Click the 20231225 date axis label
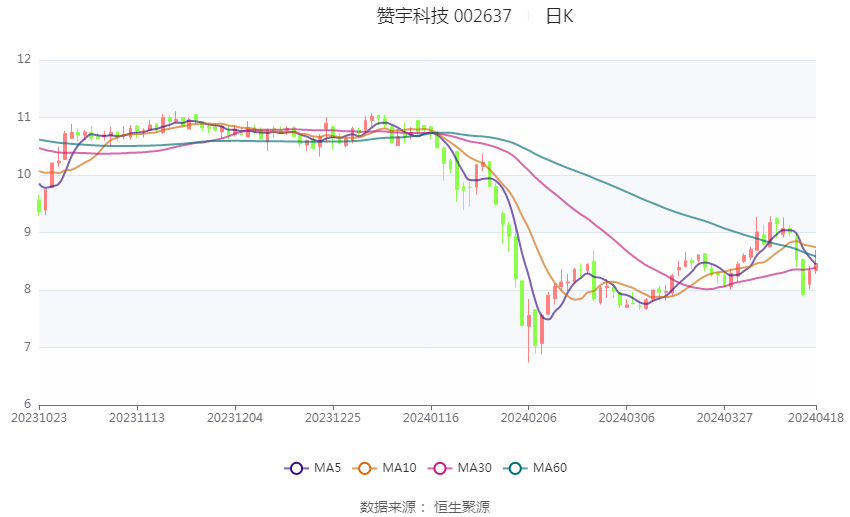Image resolution: width=850 pixels, height=517 pixels. tap(333, 418)
